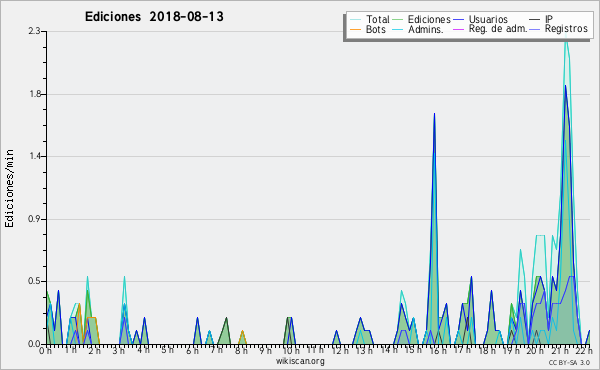This screenshot has width=600, height=370.
Task: Click the green Ediciones legend line swatch
Action: 398,20
